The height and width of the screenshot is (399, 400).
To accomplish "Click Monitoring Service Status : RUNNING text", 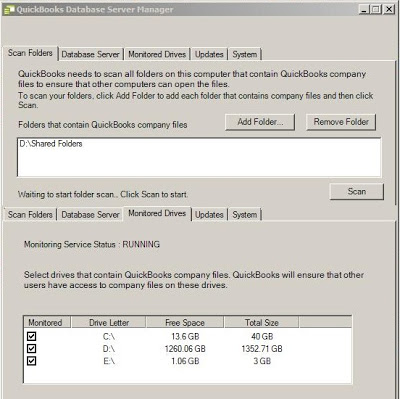I will [92, 244].
